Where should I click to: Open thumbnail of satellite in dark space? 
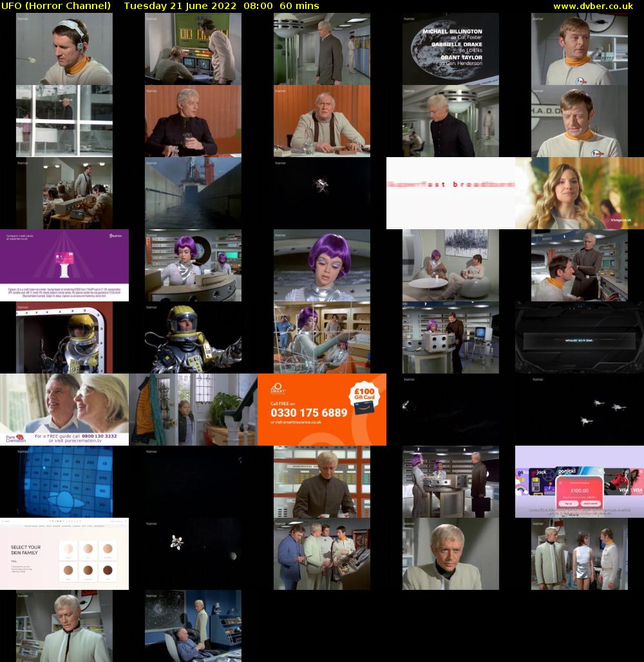coord(322,193)
